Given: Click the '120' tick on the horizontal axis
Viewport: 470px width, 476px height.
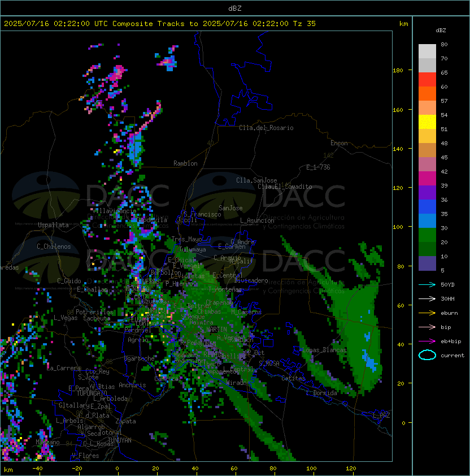Looking at the screenshot, I should click(351, 469).
